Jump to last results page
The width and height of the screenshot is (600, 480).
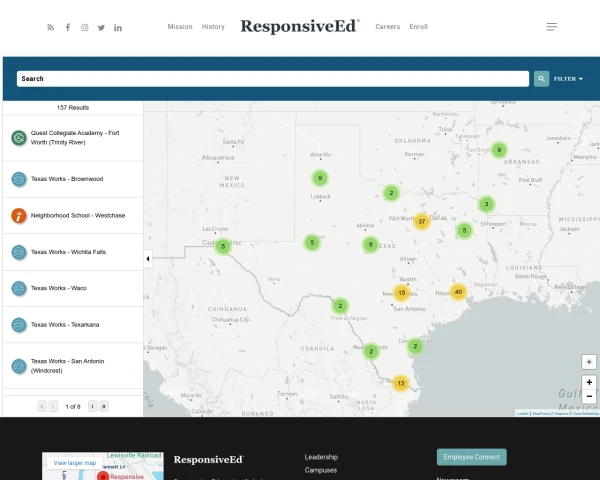coord(104,406)
